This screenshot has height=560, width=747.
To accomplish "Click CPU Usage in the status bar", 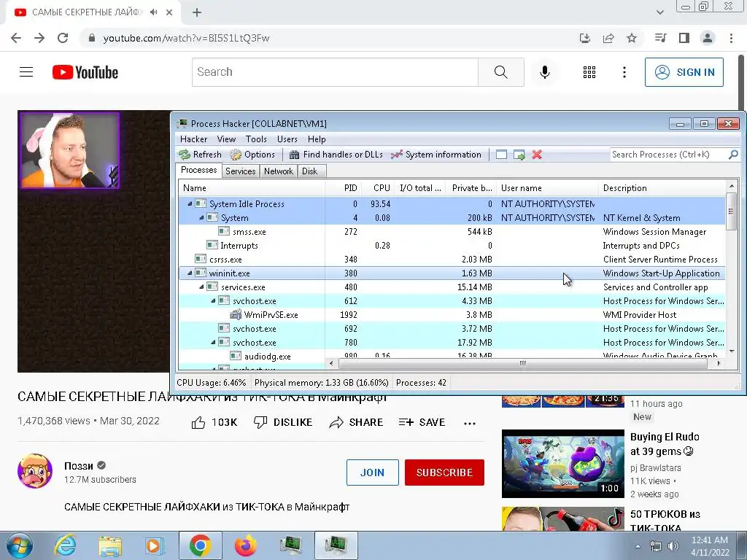I will [x=211, y=383].
